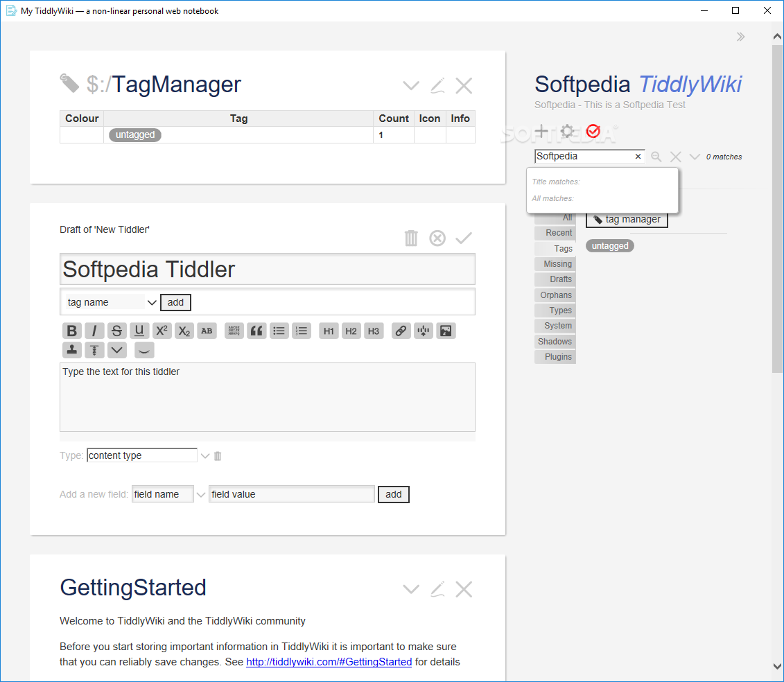This screenshot has height=682, width=784.
Task: Click the stamp snippet icon
Action: [72, 349]
